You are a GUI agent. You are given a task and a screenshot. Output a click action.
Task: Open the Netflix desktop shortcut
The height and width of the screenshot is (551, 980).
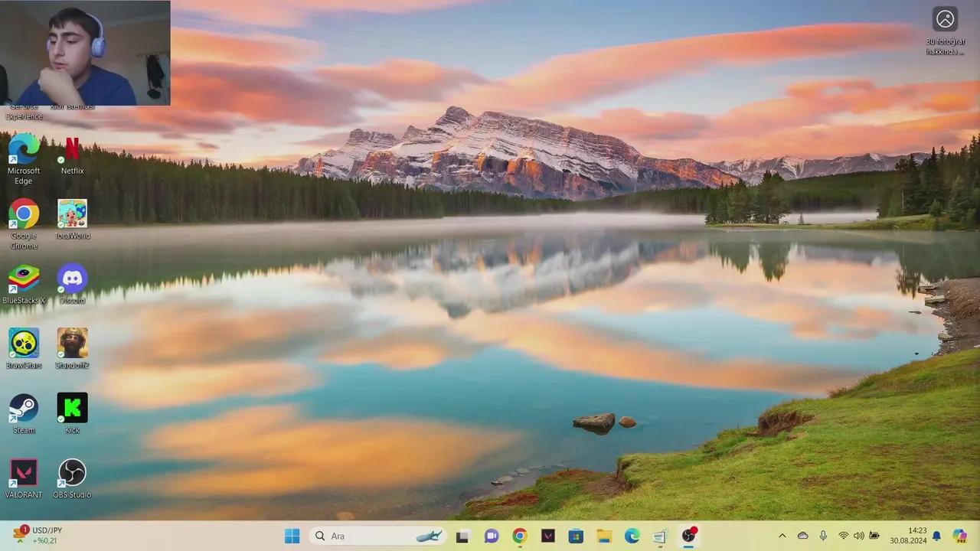click(x=72, y=149)
